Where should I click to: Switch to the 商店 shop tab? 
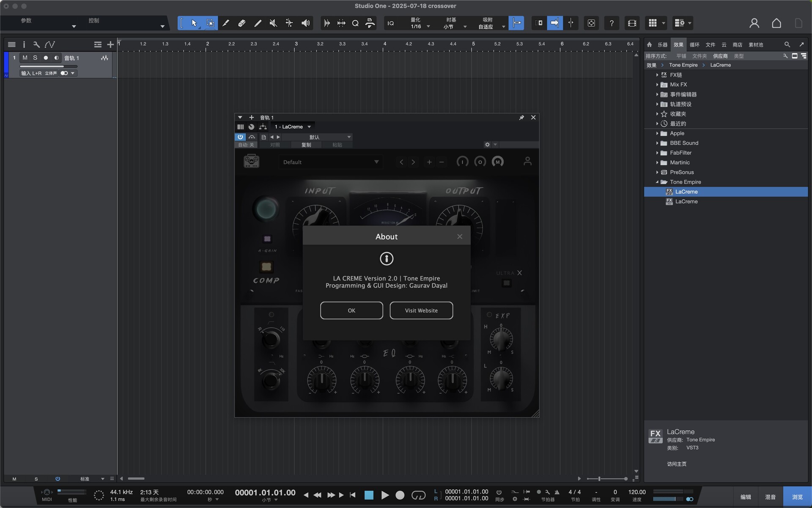pos(738,44)
